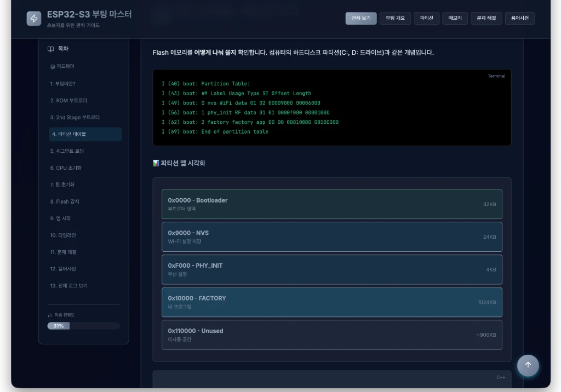The width and height of the screenshot is (561, 392).
Task: Click the lightning bolt app logo
Action: coord(34,18)
